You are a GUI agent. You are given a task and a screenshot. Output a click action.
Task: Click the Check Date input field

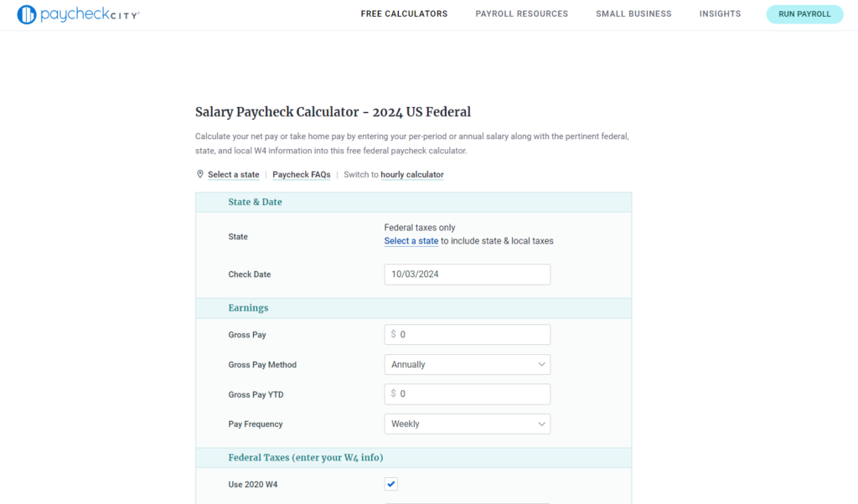pyautogui.click(x=467, y=274)
